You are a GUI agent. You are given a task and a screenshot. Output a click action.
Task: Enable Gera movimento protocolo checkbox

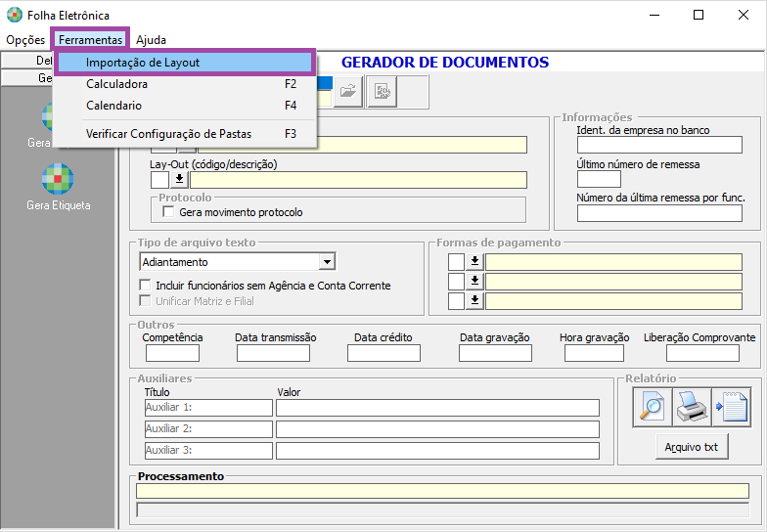168,212
